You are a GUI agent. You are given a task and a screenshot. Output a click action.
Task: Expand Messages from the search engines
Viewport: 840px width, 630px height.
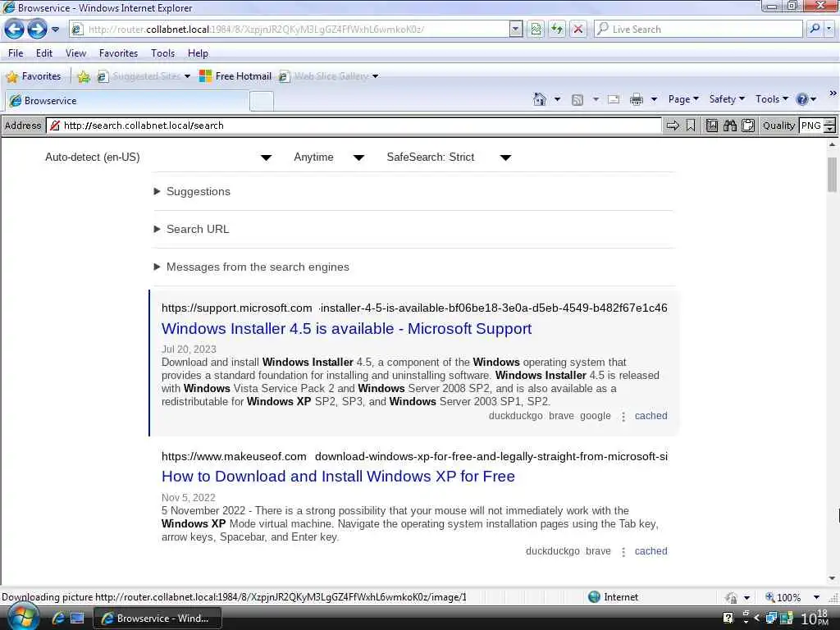coord(251,267)
